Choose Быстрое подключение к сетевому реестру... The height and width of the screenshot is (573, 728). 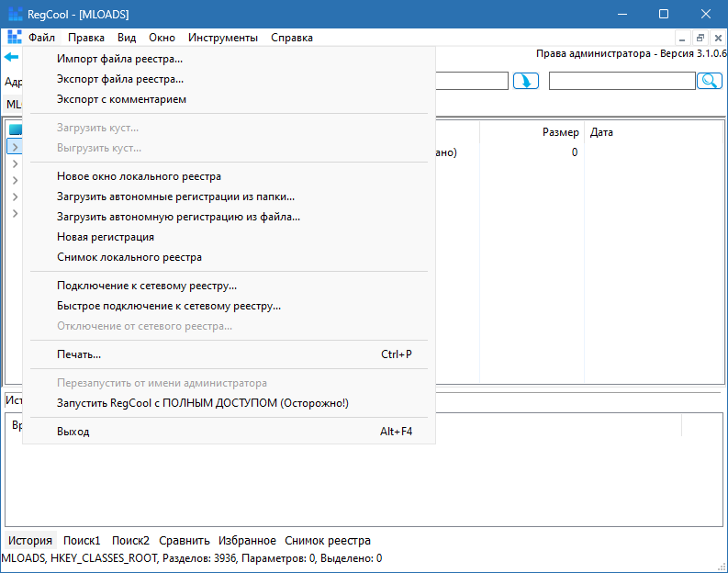point(229,306)
